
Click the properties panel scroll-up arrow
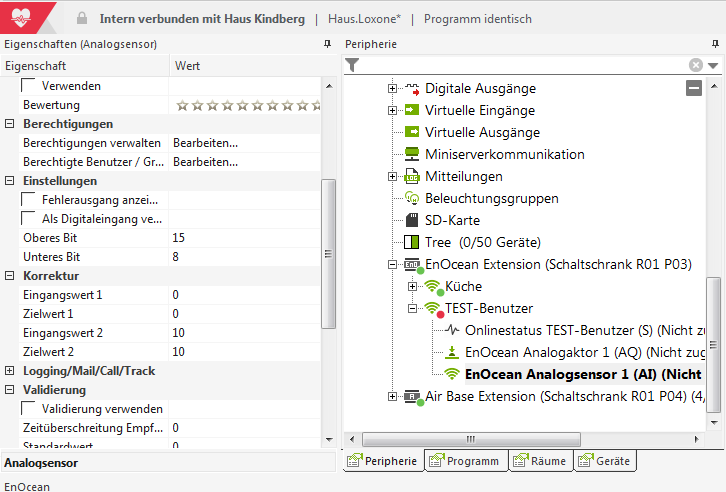(x=329, y=86)
